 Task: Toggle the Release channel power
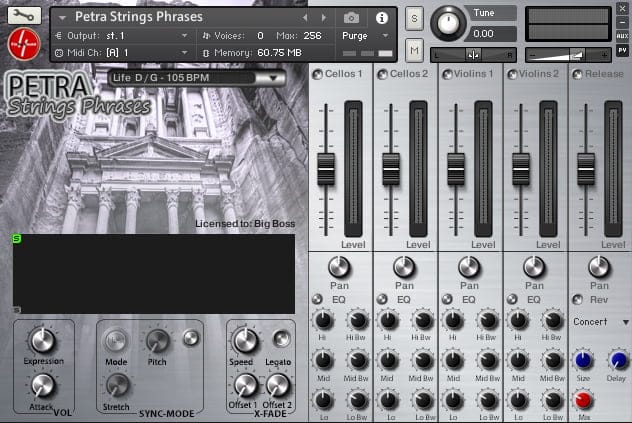click(578, 74)
